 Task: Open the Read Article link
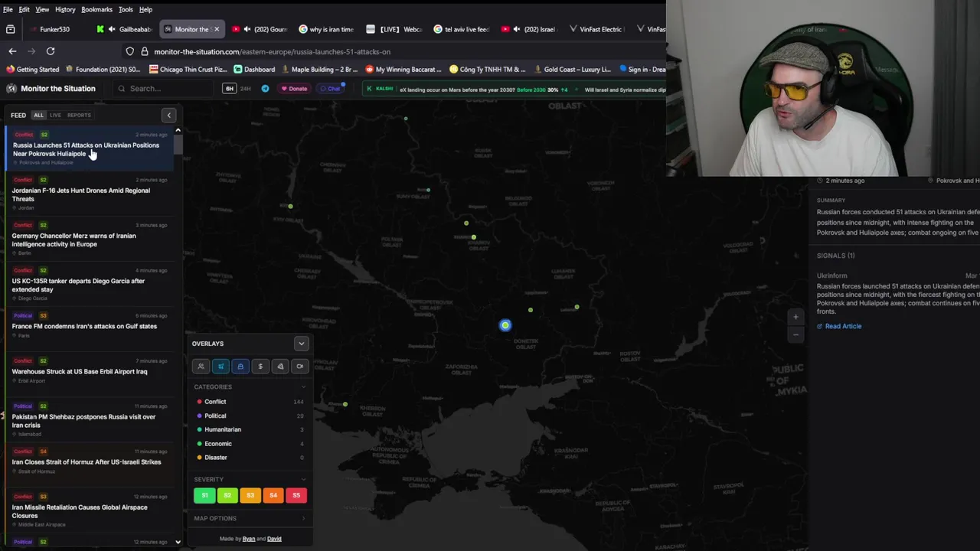838,326
